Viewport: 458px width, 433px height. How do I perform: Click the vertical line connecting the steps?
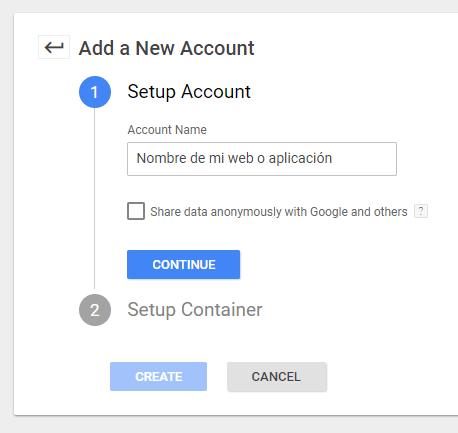click(95, 198)
